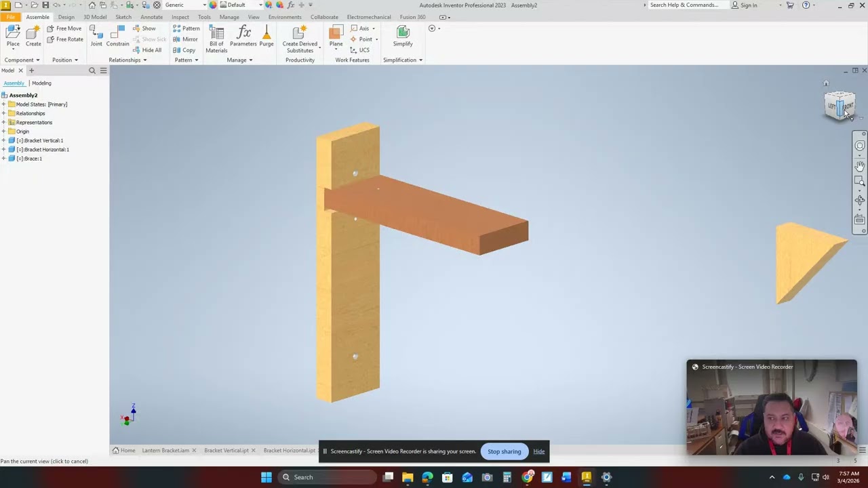
Task: Hide the Screencastify sharing bar
Action: coord(539,451)
